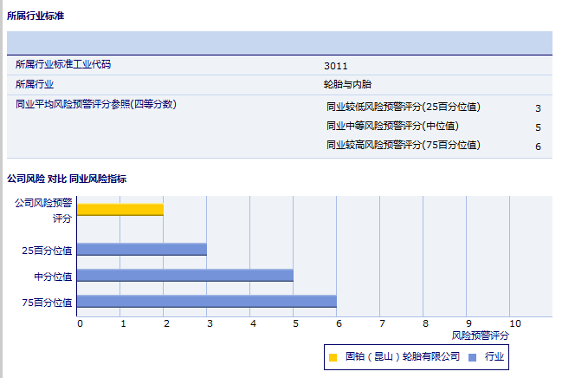
Task: Select the industry code value 3011
Action: 336,66
